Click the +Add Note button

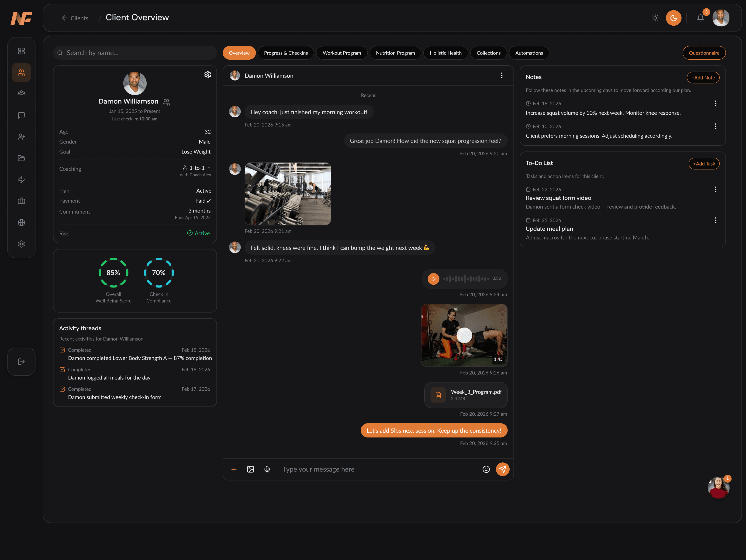(703, 78)
